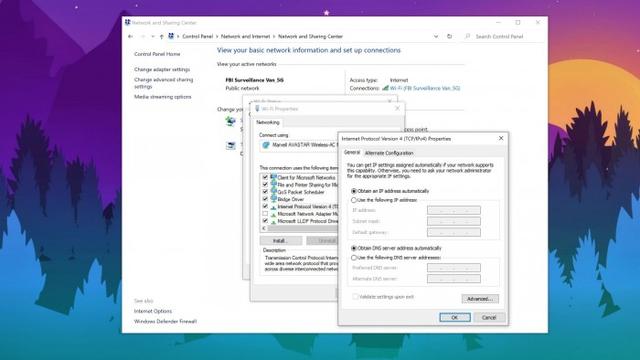Open Change advanced sharing settings link
The height and width of the screenshot is (360, 640).
[x=164, y=83]
